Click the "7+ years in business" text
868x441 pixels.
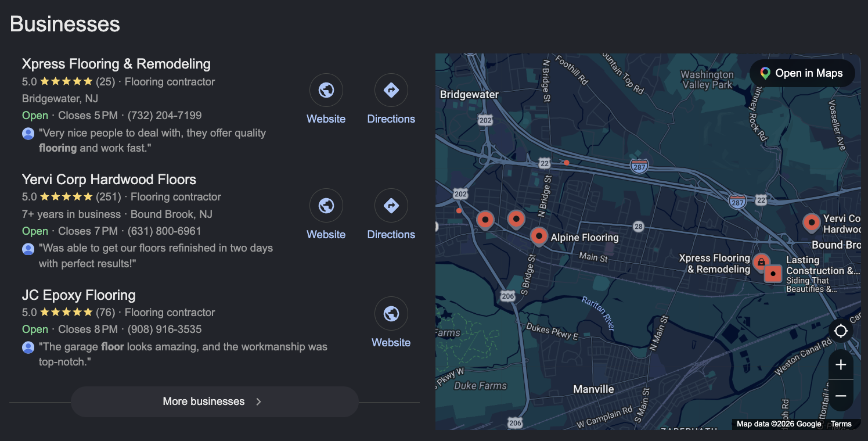(71, 214)
